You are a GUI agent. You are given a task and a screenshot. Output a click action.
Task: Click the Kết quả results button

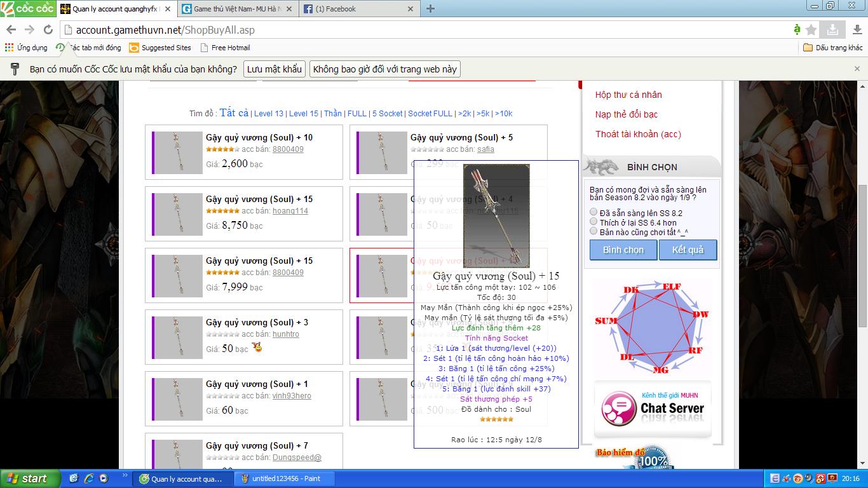[688, 250]
